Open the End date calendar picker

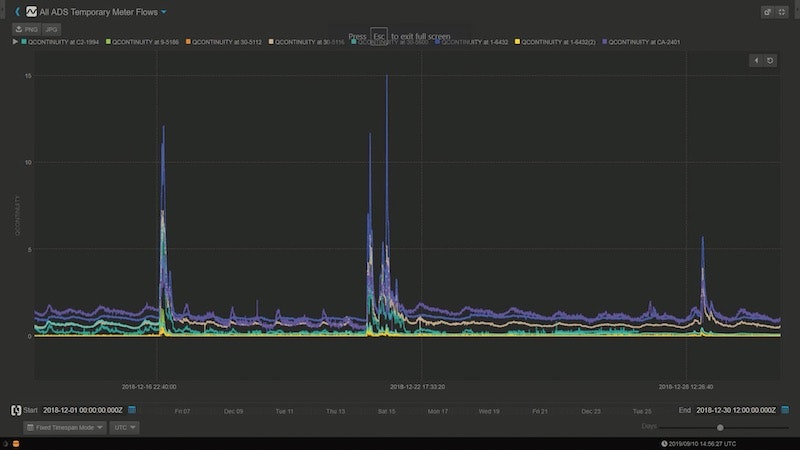tap(785, 410)
